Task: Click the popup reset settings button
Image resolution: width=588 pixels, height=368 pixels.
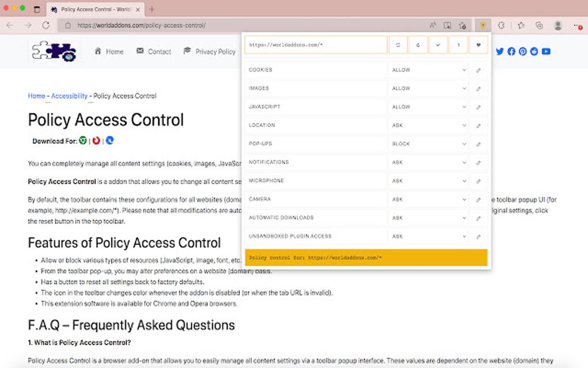Action: 418,45
